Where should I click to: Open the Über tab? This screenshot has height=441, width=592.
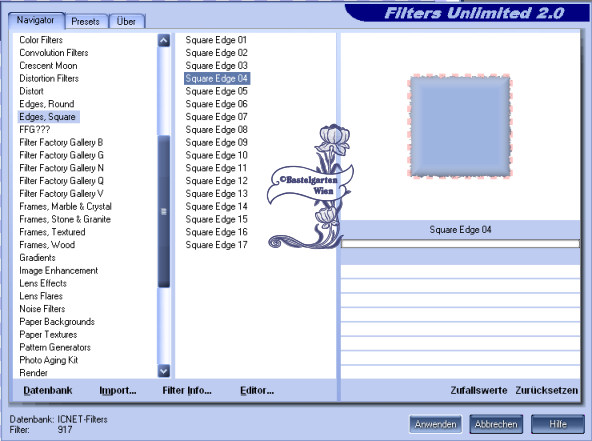click(x=126, y=22)
